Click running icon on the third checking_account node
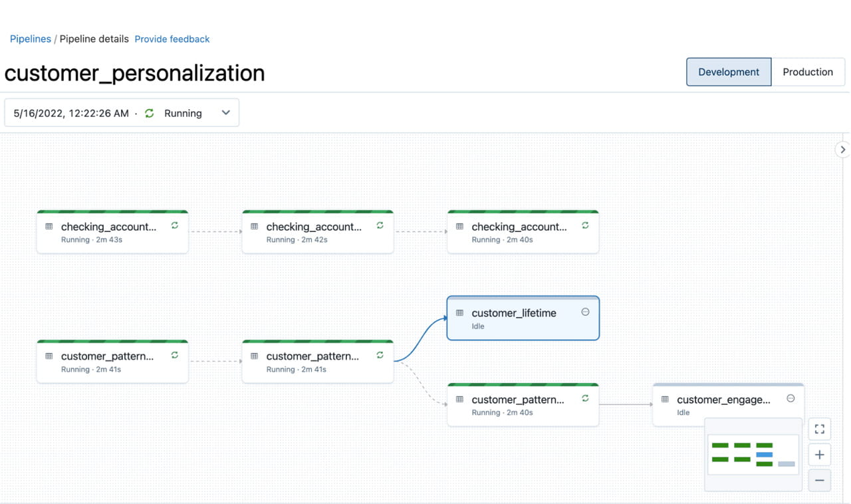The image size is (851, 504). (585, 225)
